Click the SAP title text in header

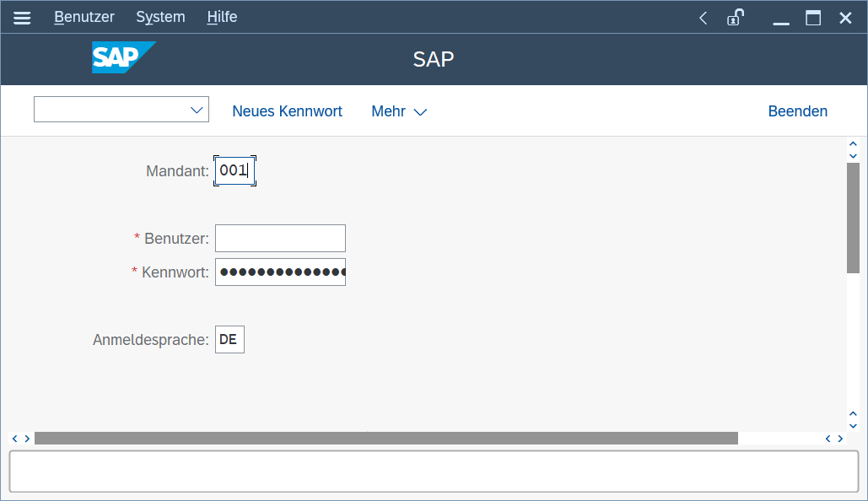pos(434,59)
